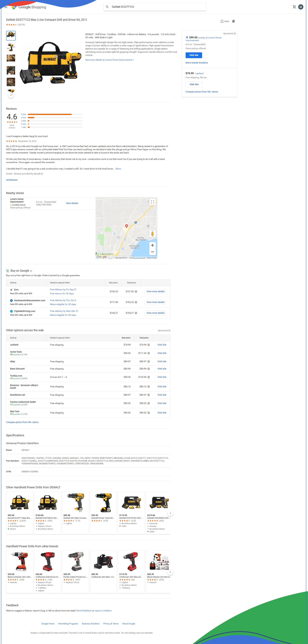Select the second product thumbnail image
The height and width of the screenshot is (644, 308).
point(11,47)
